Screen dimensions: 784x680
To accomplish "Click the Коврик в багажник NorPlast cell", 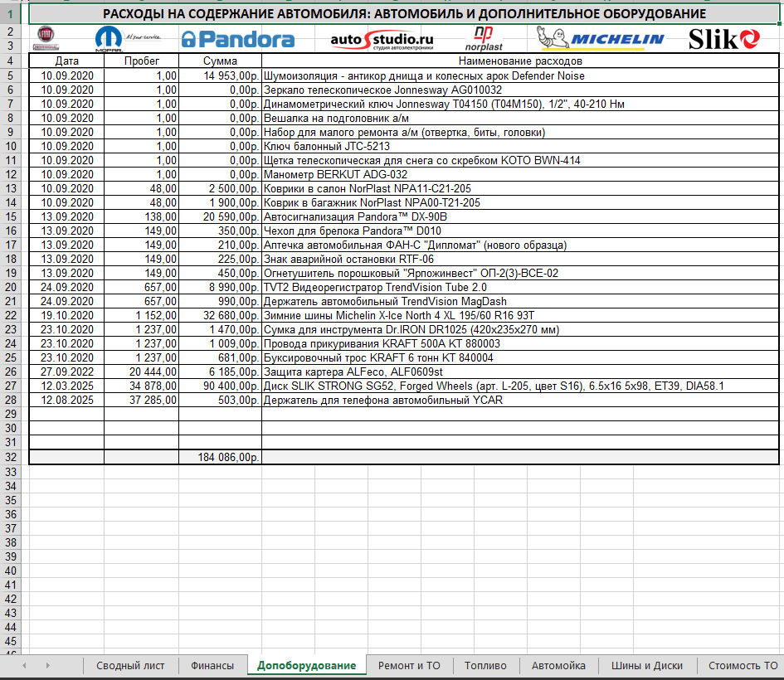I will pos(520,203).
